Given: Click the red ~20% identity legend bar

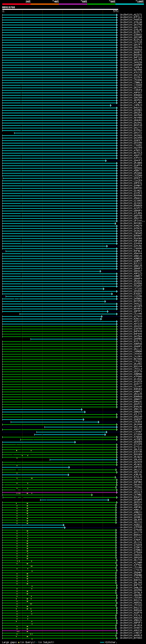Looking at the screenshot, I should point(16,4).
